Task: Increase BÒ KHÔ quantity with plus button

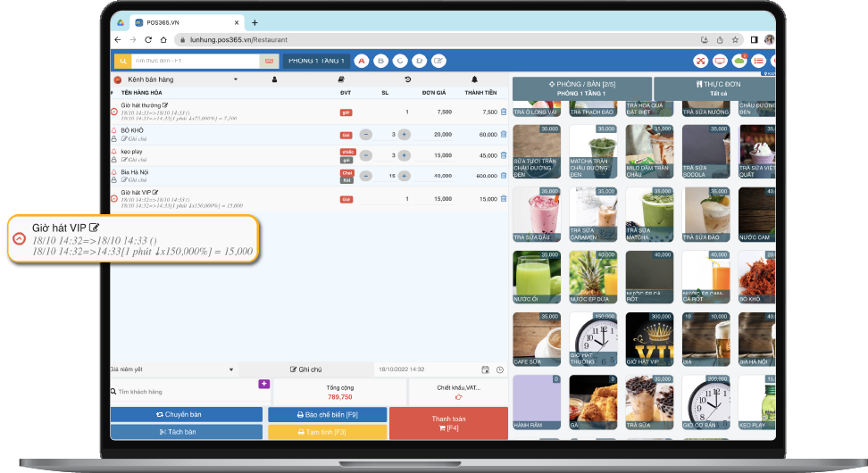Action: 405,135
